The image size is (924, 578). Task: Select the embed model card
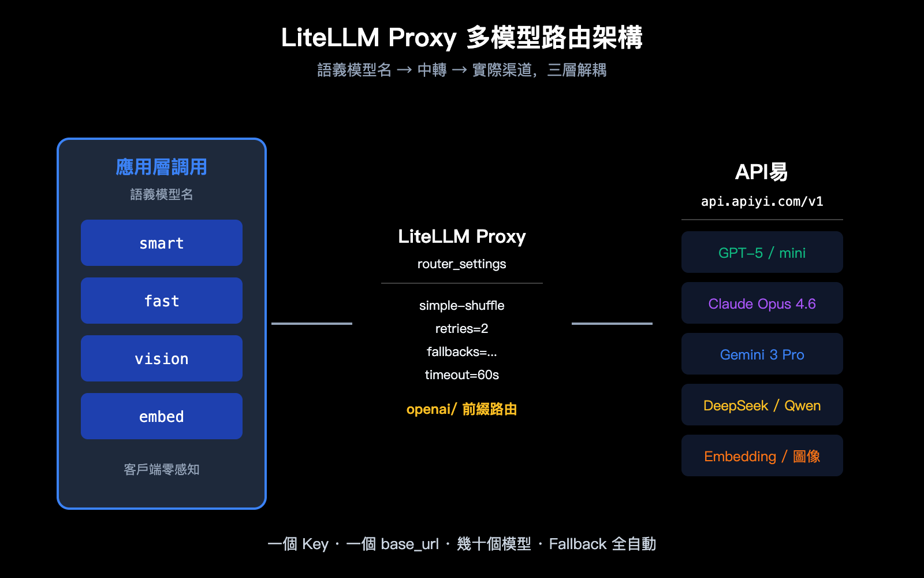161,416
